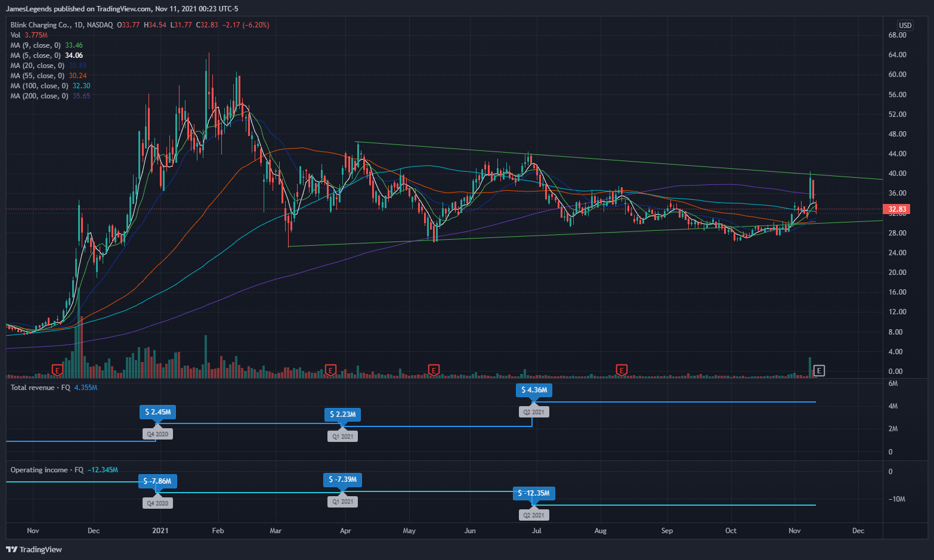Viewport: 934px width, 560px height.
Task: Click the 6M revenue axis label
Action: click(x=893, y=383)
